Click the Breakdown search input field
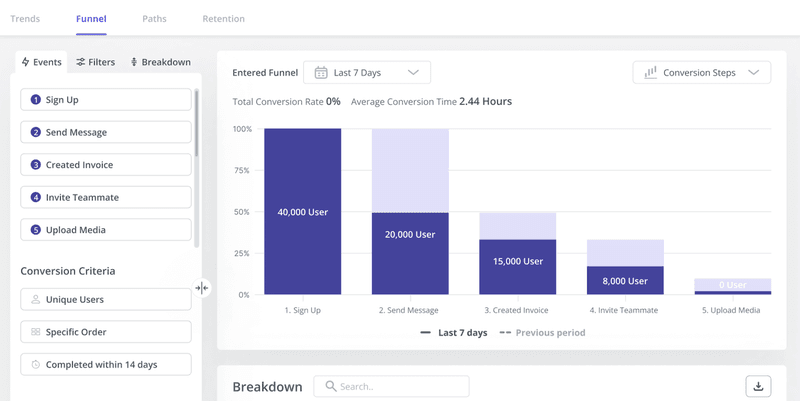The width and height of the screenshot is (800, 401). [400, 387]
